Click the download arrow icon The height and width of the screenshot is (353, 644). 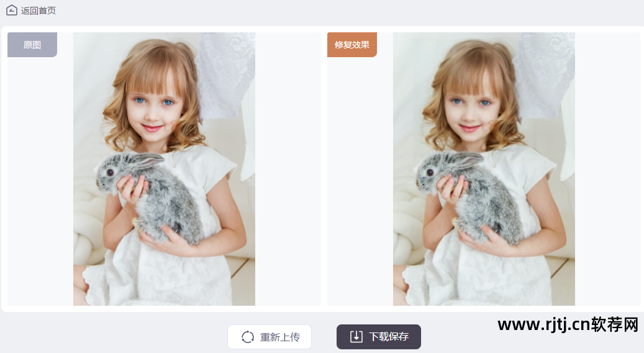(x=356, y=337)
